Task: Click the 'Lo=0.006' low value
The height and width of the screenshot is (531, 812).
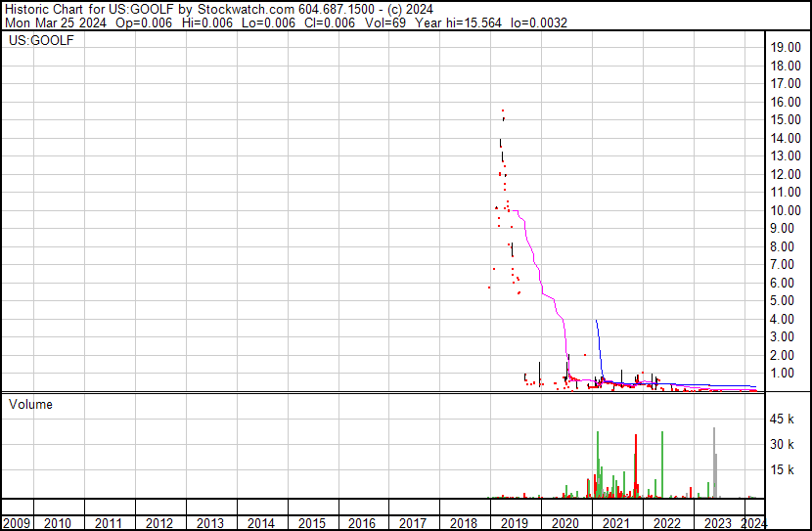Action: coord(268,22)
